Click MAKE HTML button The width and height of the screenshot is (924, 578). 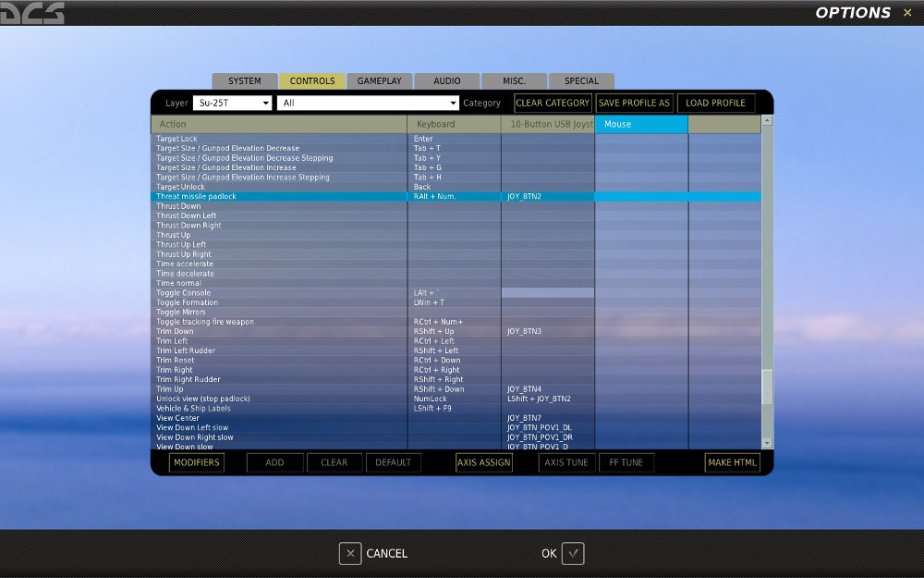(732, 462)
